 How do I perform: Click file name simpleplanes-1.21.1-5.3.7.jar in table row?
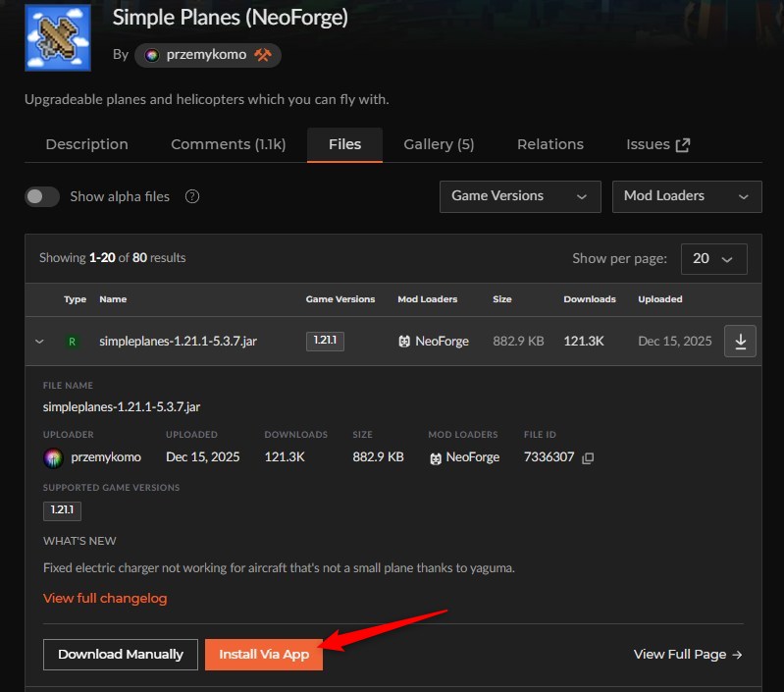coord(178,342)
